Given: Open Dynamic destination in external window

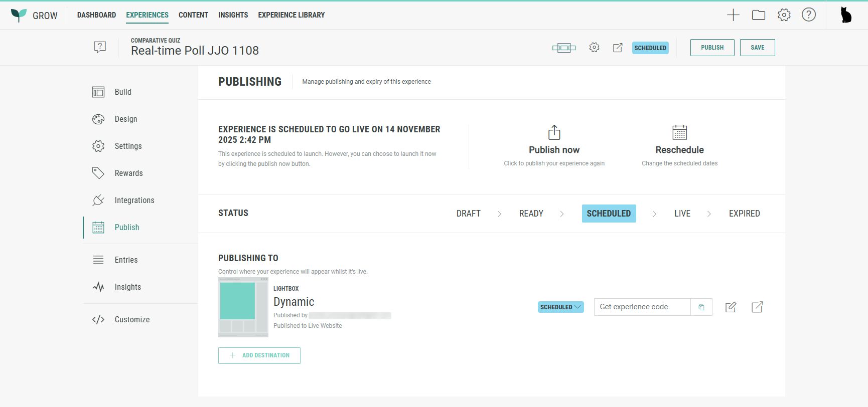Looking at the screenshot, I should 757,307.
